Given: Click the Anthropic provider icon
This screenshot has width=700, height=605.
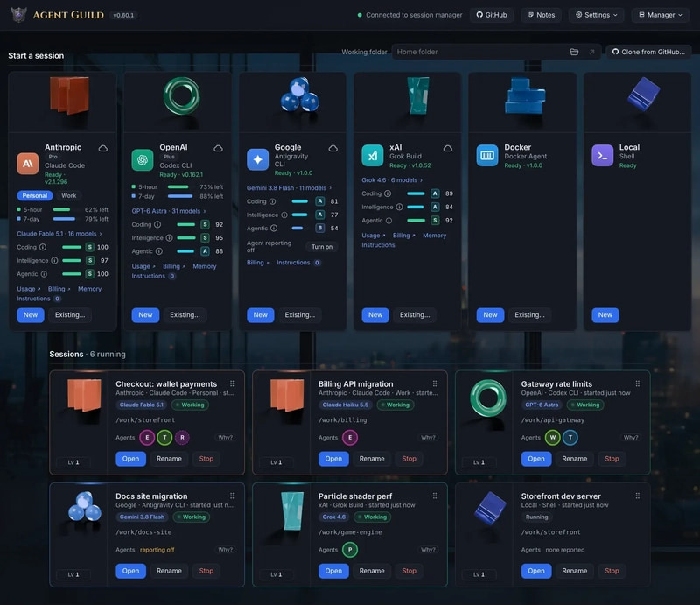Looking at the screenshot, I should tap(28, 164).
